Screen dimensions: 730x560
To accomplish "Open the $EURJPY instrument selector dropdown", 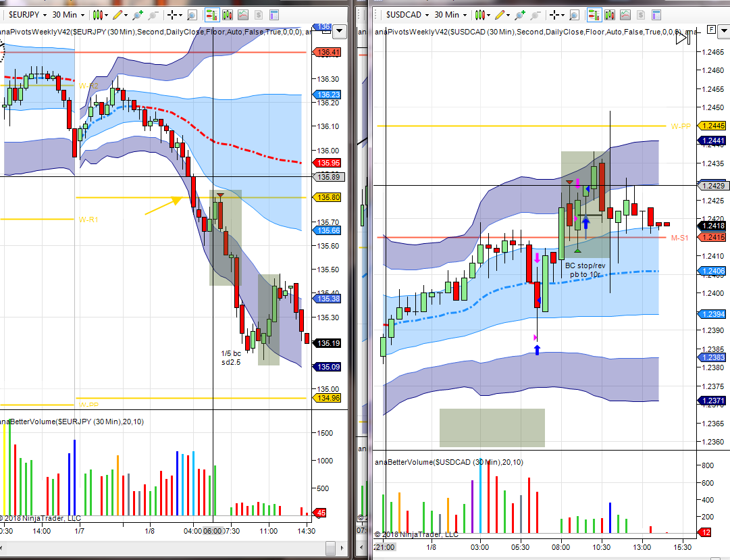I will (28, 15).
